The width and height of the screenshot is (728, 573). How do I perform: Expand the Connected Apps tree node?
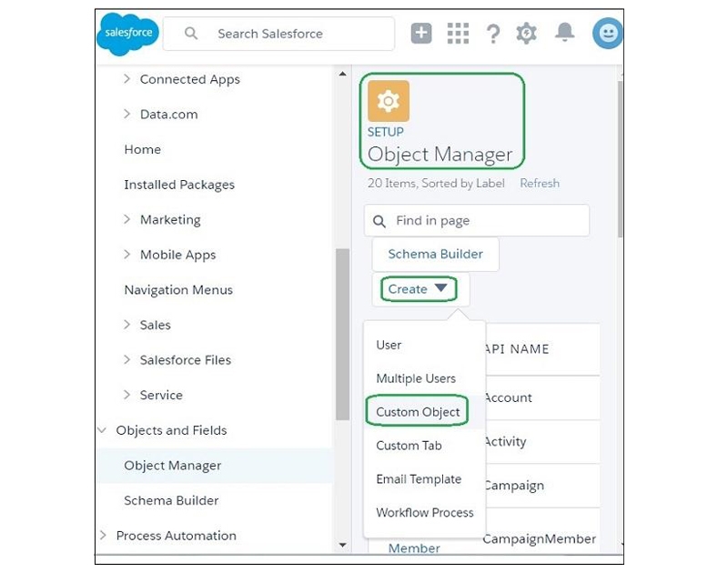[127, 80]
